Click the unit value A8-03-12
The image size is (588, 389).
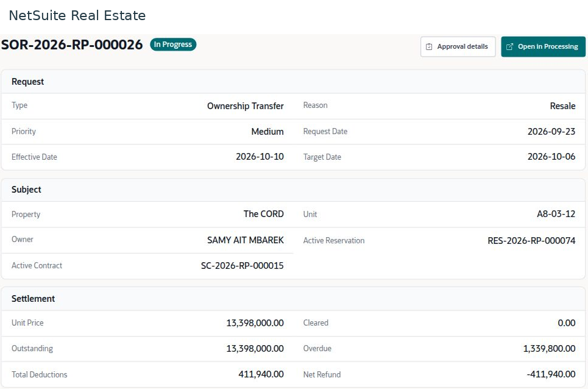556,214
